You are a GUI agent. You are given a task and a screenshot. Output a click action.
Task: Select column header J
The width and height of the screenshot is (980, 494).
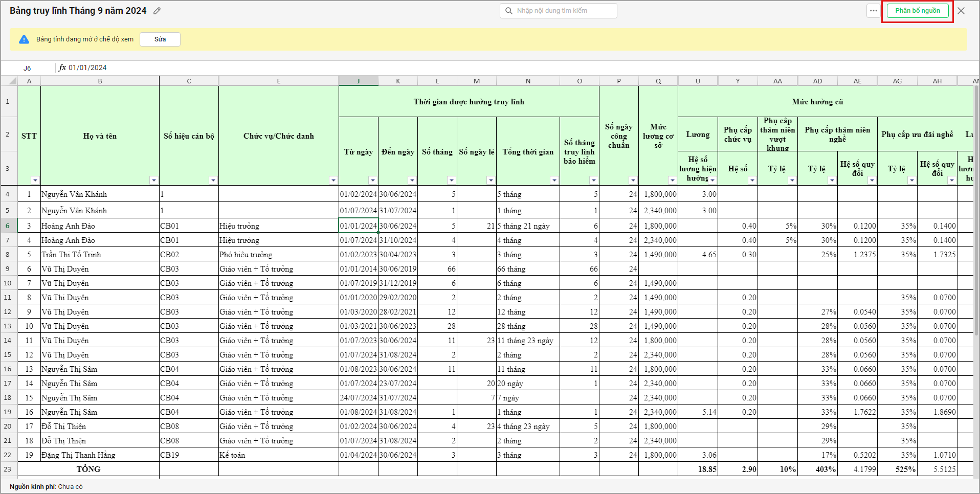(358, 81)
